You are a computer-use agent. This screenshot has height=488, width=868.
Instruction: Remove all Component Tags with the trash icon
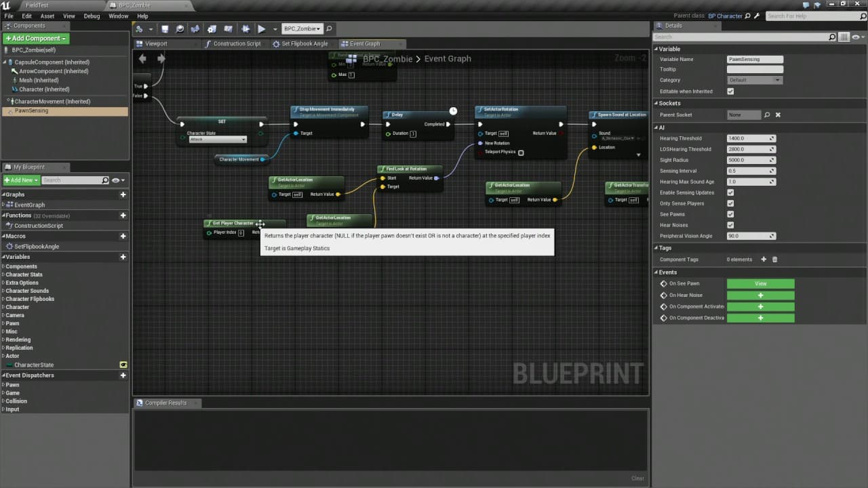(x=774, y=260)
